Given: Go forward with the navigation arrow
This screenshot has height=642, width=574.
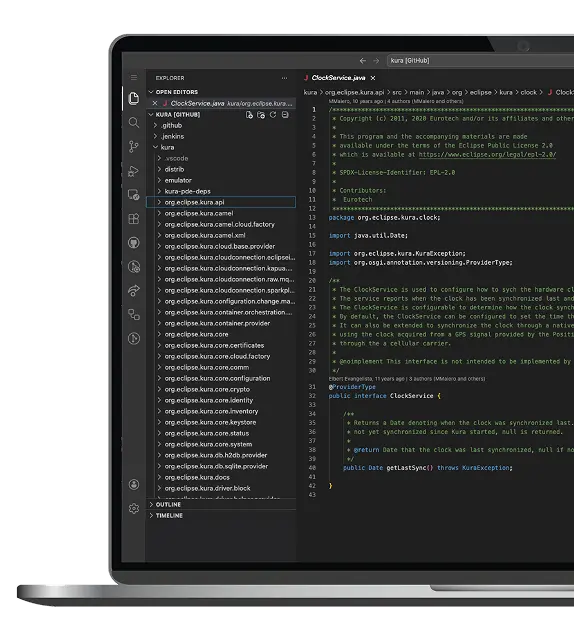Looking at the screenshot, I should coord(376,61).
